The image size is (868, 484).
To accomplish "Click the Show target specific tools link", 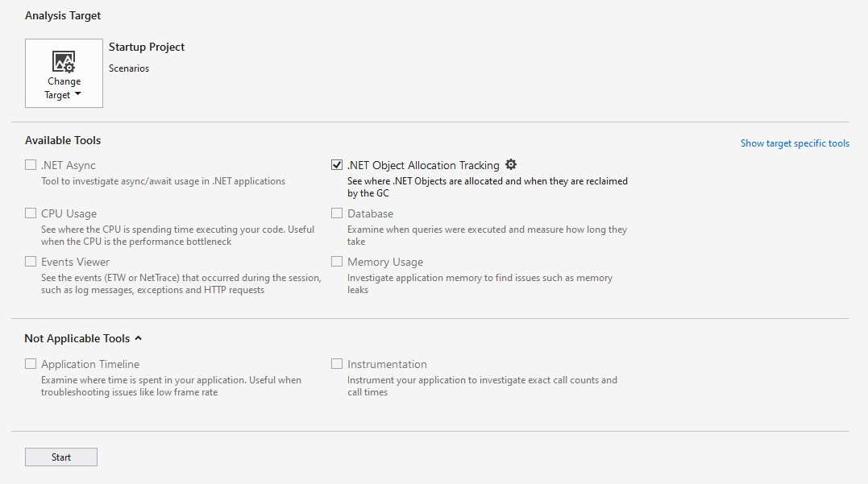I will [x=795, y=143].
